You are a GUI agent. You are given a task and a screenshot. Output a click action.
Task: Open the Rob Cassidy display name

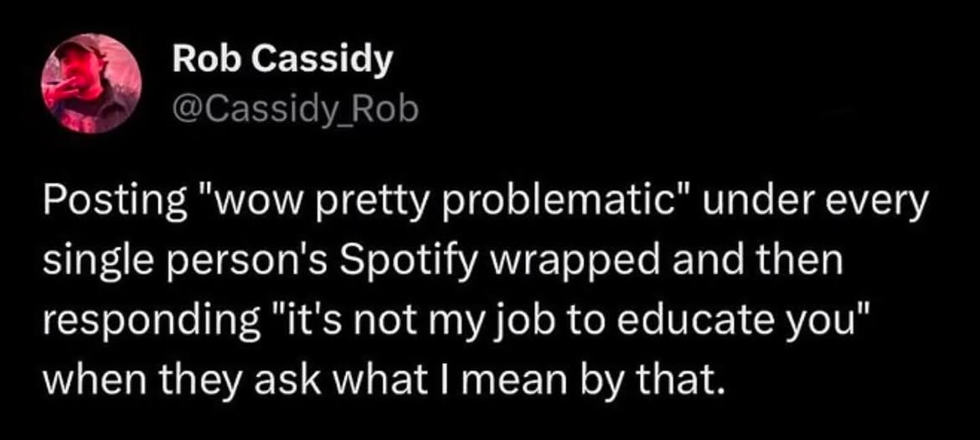coord(281,62)
